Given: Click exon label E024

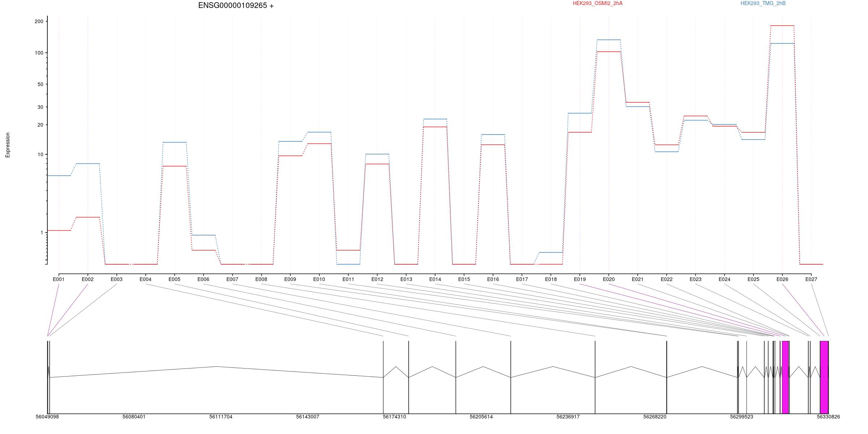Looking at the screenshot, I should (x=724, y=279).
